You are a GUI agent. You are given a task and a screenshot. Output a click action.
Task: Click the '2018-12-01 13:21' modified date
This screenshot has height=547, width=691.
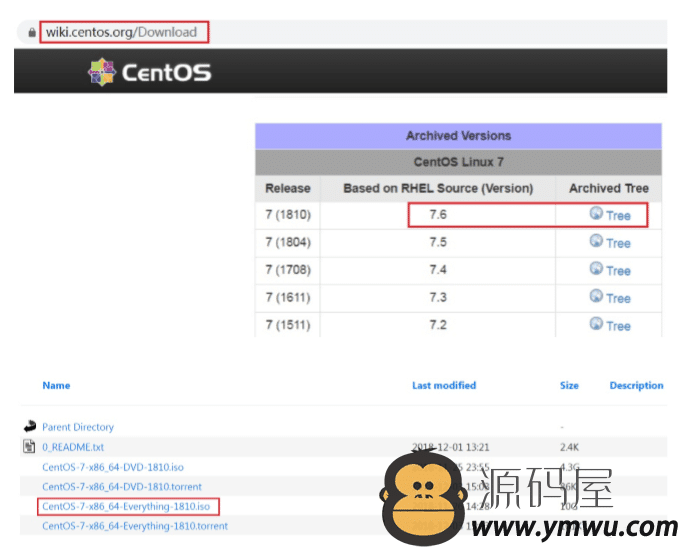pos(450,447)
